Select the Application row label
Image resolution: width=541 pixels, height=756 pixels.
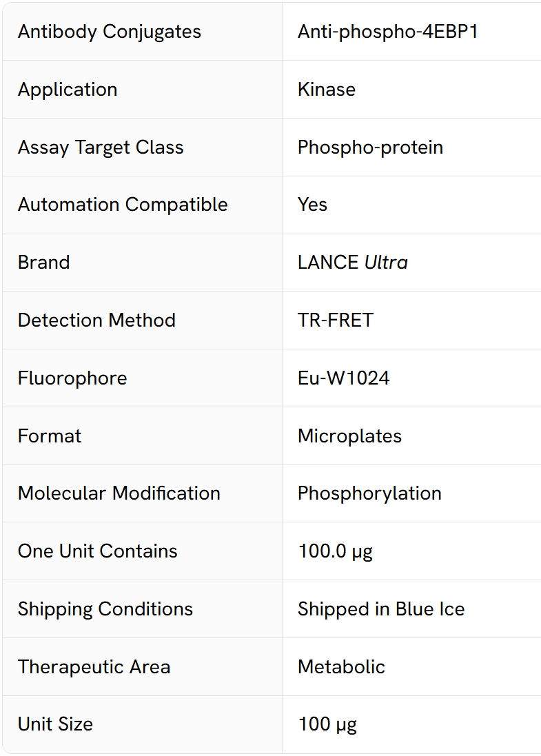68,90
